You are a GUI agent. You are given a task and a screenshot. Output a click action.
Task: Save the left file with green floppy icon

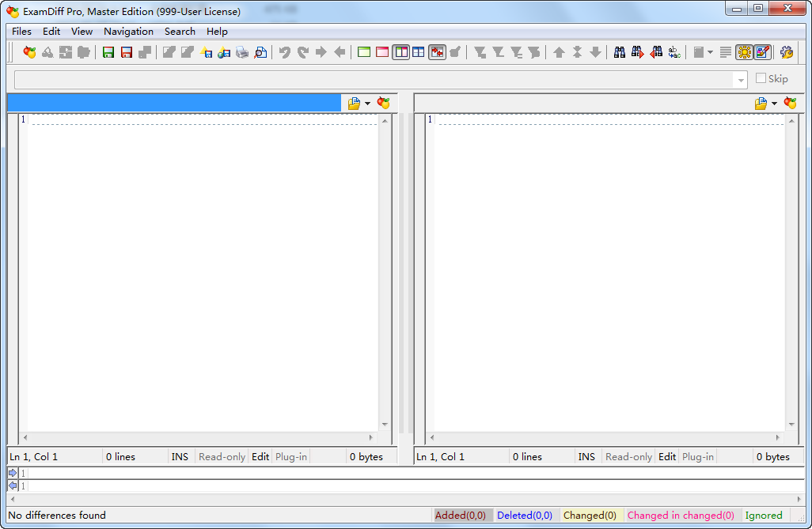coord(108,52)
